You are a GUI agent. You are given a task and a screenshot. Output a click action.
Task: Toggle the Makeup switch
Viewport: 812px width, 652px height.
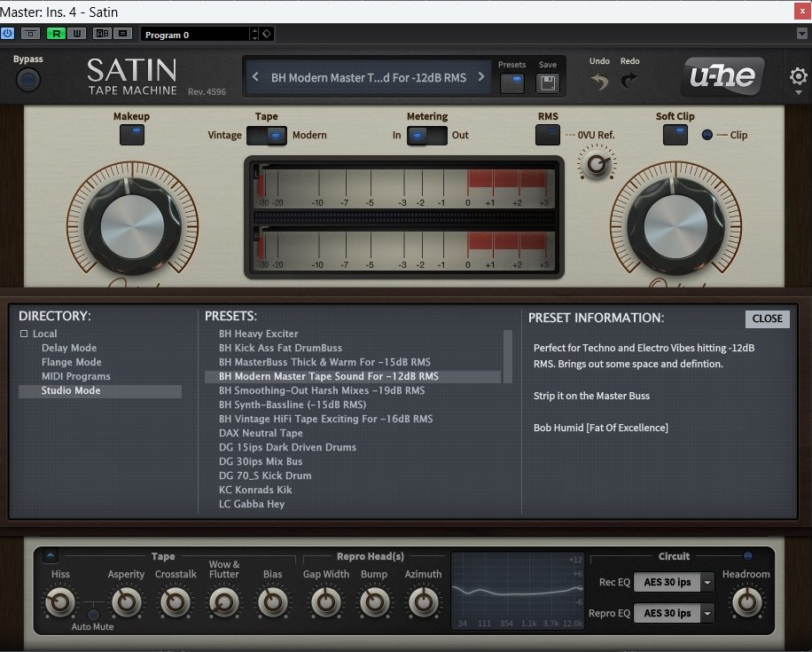click(x=132, y=135)
